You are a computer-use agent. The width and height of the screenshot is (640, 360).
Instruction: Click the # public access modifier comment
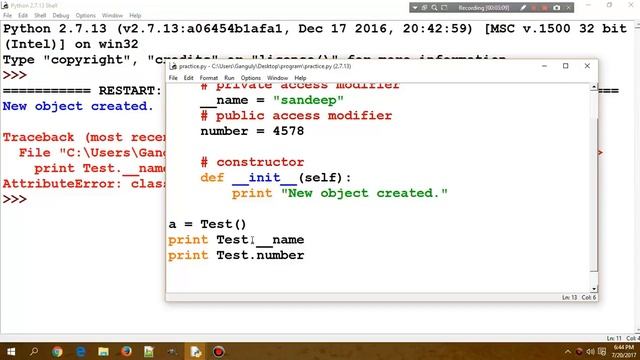(x=296, y=116)
